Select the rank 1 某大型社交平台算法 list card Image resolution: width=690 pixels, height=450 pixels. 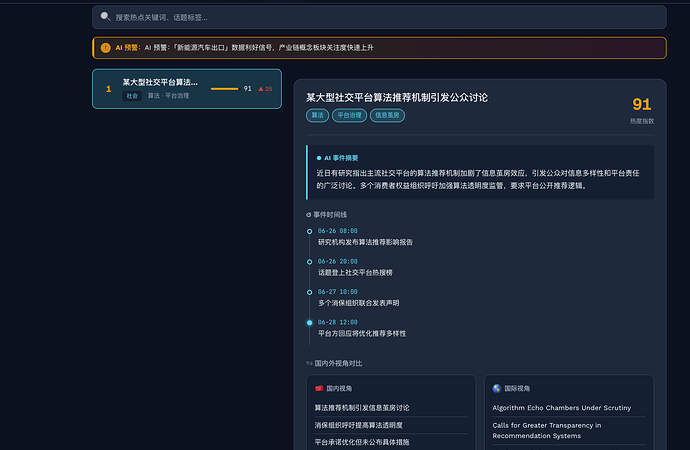pyautogui.click(x=187, y=88)
